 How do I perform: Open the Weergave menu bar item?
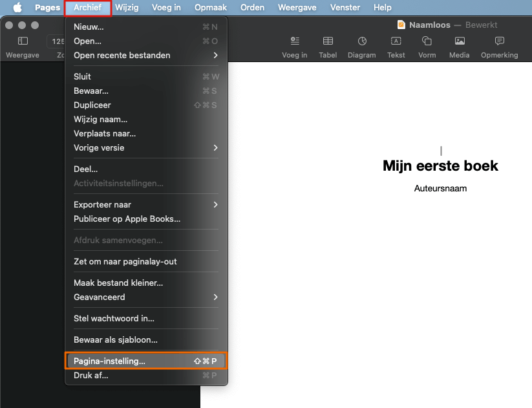(297, 8)
